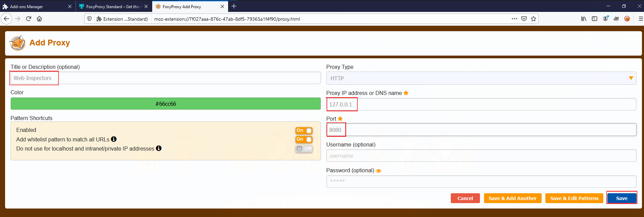
Task: Reload the current page
Action: pyautogui.click(x=29, y=19)
